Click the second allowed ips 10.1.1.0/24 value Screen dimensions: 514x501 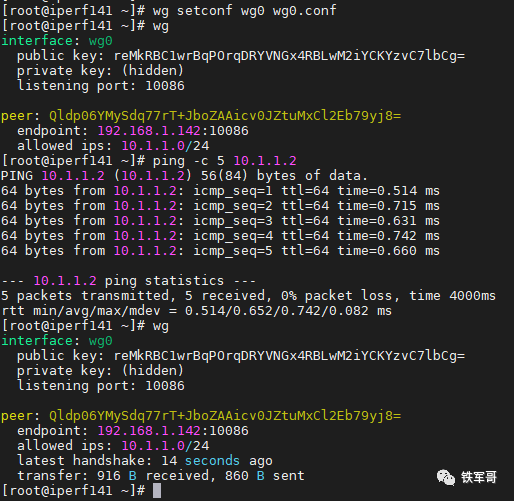[x=165, y=446]
